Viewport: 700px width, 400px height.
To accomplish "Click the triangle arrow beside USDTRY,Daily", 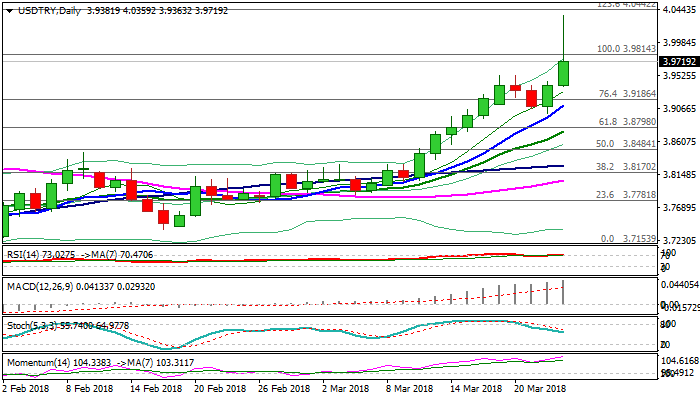I will pyautogui.click(x=9, y=12).
